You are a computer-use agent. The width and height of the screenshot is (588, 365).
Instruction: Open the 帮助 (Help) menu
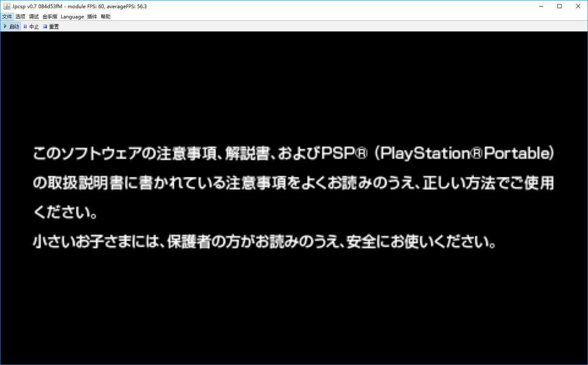(106, 17)
